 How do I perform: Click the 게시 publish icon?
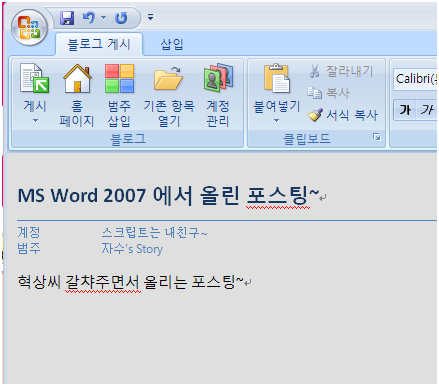point(35,79)
